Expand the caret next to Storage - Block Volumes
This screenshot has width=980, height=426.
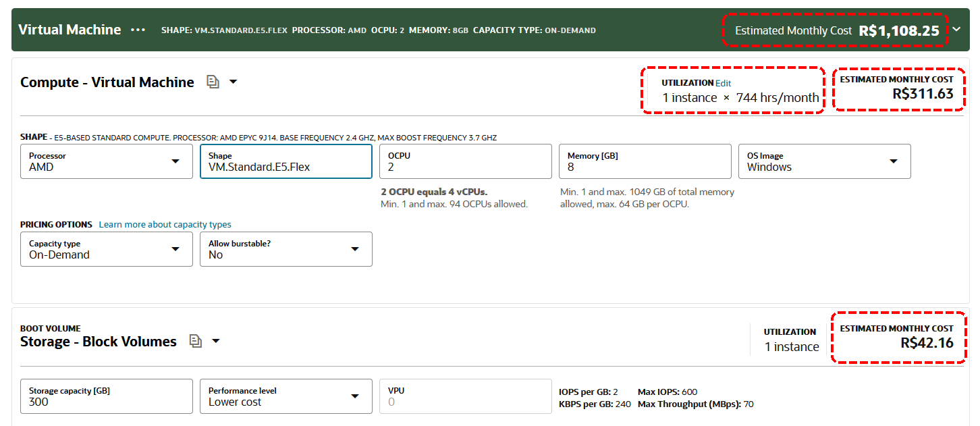(x=216, y=342)
